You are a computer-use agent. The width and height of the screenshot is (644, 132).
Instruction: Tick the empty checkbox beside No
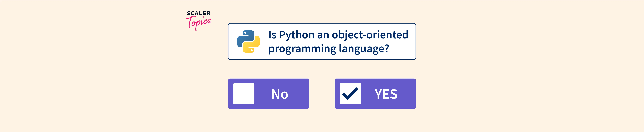[244, 94]
